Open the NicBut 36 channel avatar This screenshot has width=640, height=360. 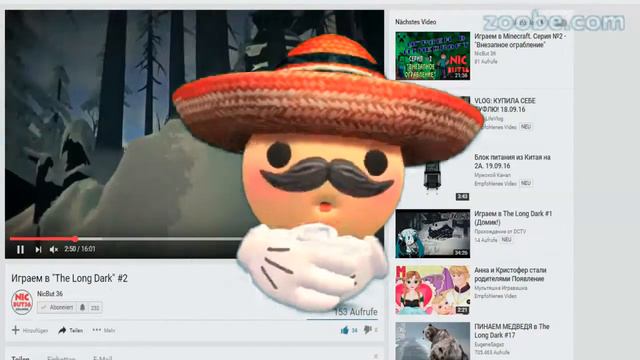[x=22, y=302]
